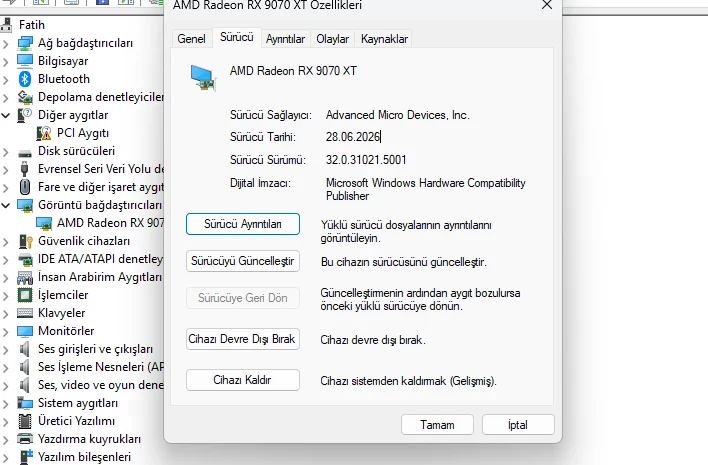Click the Fare ve diğer işaret mouse icon
The width and height of the screenshot is (708, 465).
25,186
